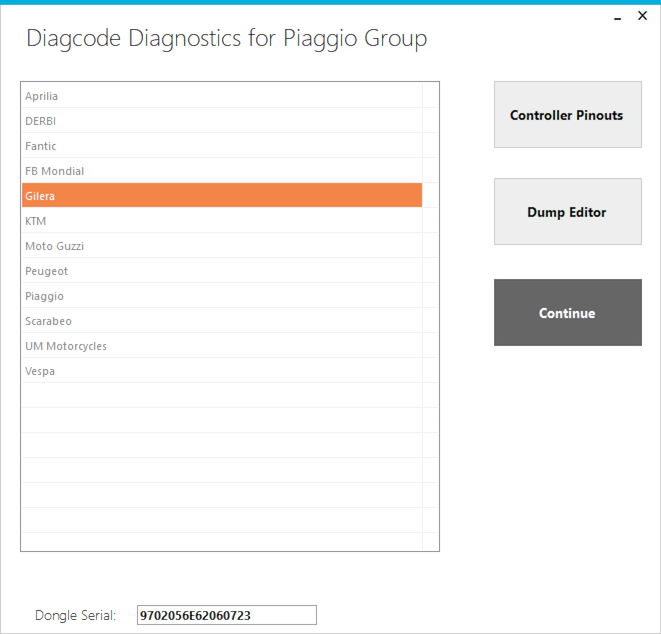
Task: Click the first empty row below Vespa
Action: pyautogui.click(x=222, y=395)
